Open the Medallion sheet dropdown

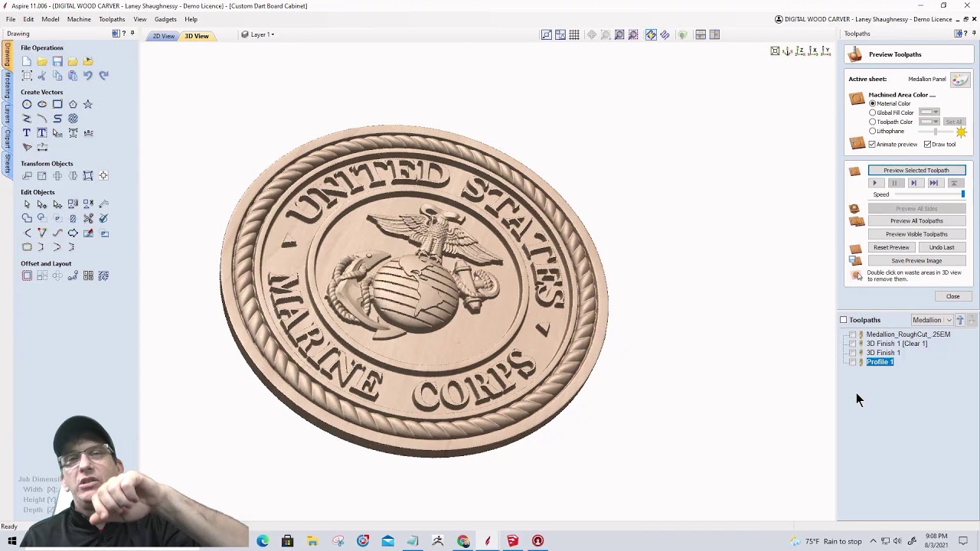(931, 320)
